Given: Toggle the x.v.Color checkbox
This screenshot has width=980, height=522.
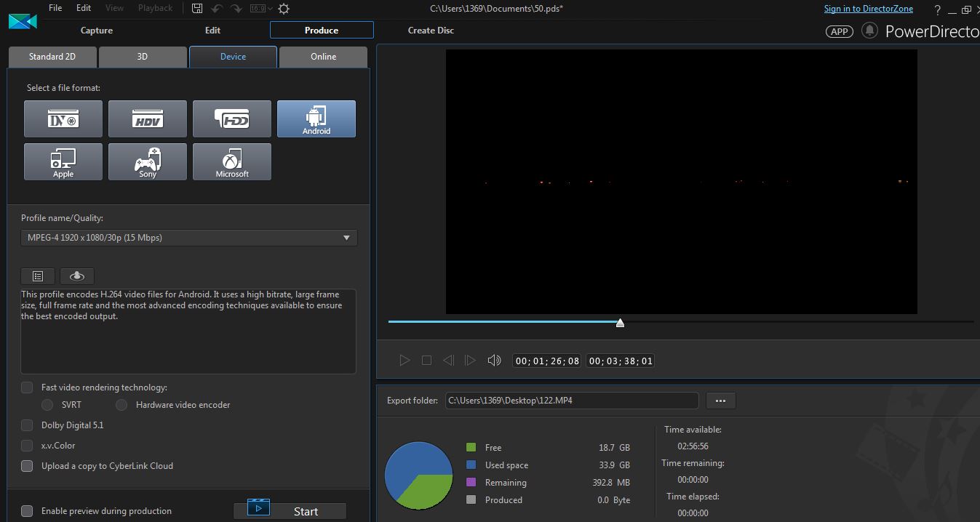Looking at the screenshot, I should click(x=27, y=446).
